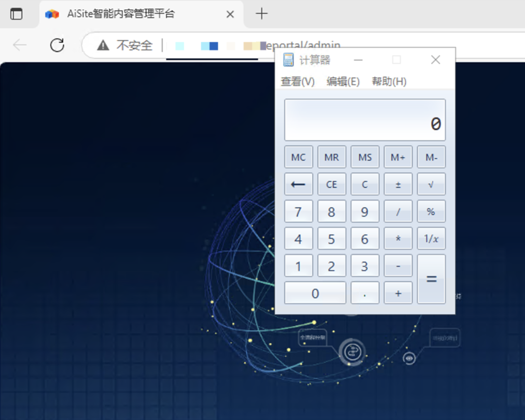Click the M+ memory add button
Screen dimensions: 525x420
click(x=398, y=157)
